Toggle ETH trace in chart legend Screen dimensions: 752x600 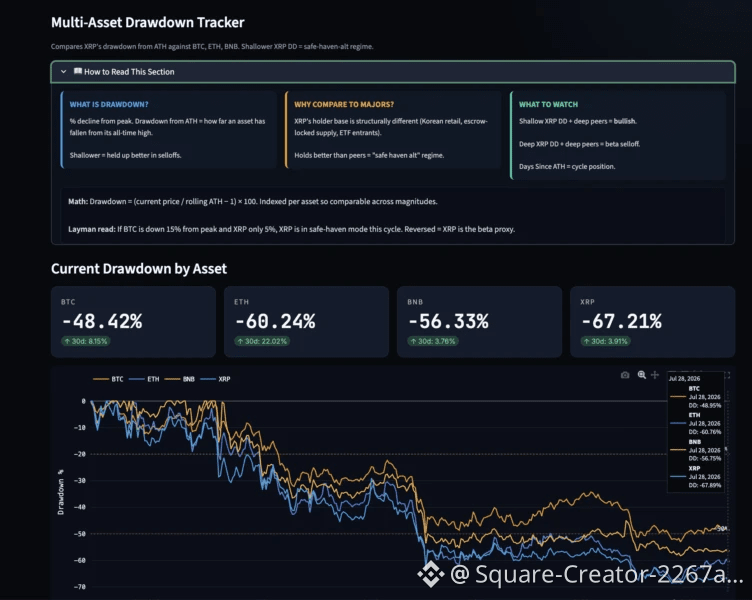(144, 379)
